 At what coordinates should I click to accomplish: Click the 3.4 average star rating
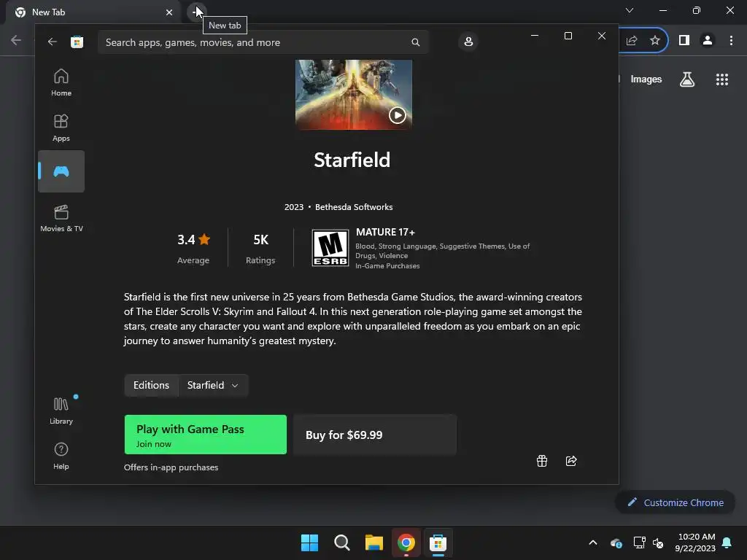coord(193,239)
